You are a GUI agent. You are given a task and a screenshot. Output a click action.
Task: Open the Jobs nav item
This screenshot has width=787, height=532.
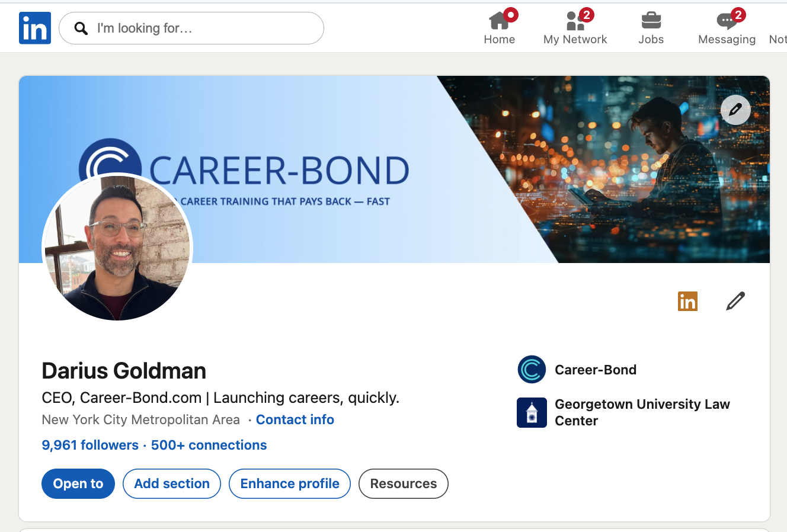click(x=651, y=28)
